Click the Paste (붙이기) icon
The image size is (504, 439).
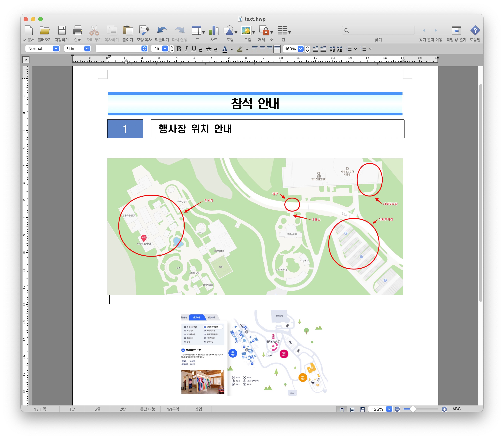pyautogui.click(x=128, y=31)
